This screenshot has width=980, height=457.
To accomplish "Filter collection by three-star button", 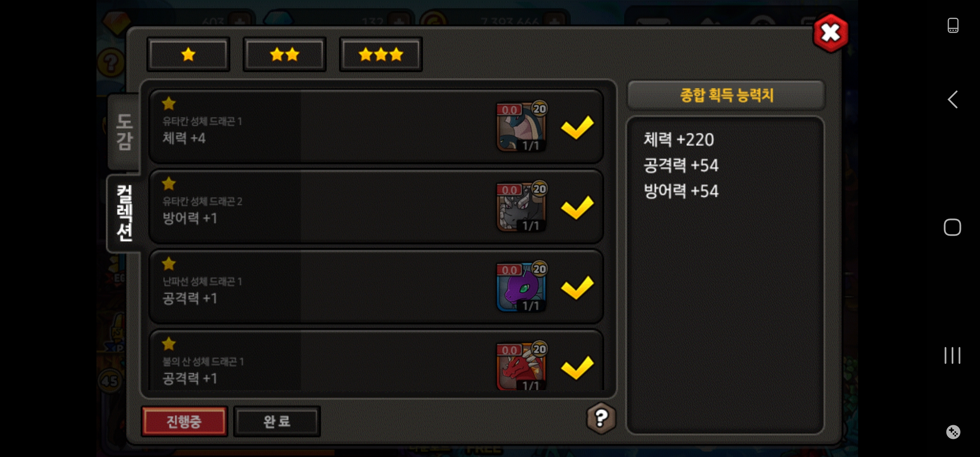I will (380, 54).
